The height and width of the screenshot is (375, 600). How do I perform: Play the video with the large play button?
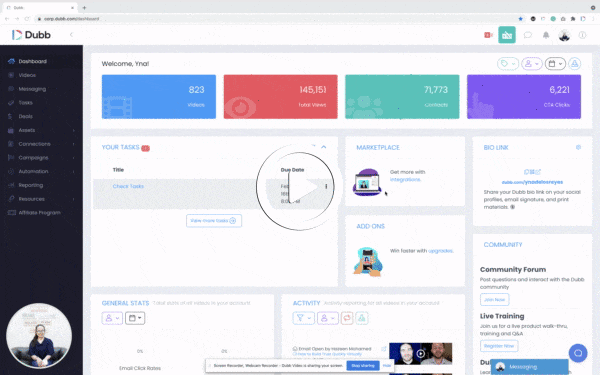295,188
